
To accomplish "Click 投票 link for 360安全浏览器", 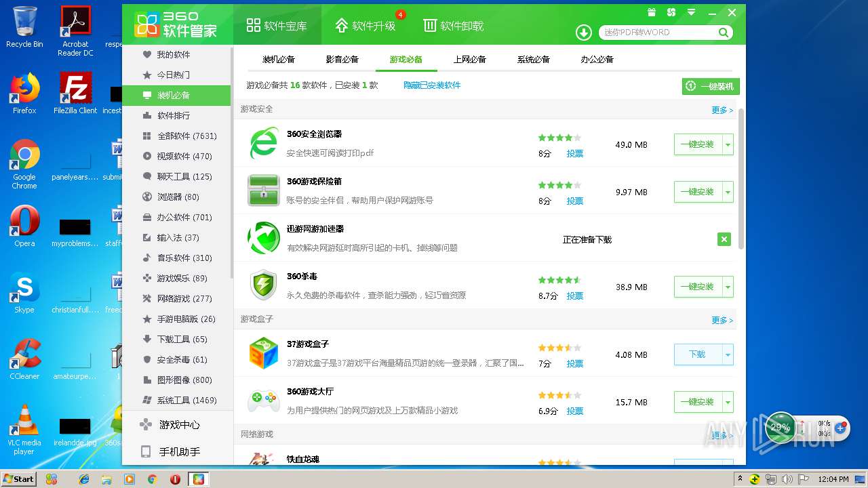I will click(x=575, y=154).
